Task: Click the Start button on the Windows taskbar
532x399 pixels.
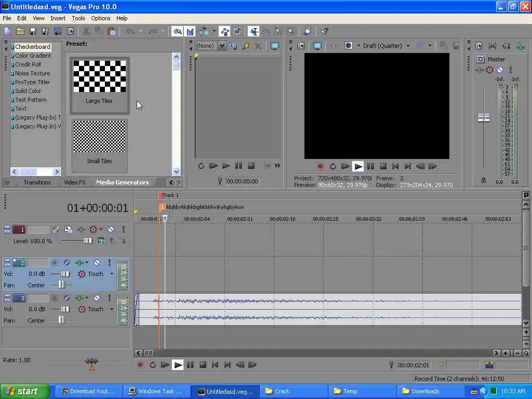Action: pos(24,391)
